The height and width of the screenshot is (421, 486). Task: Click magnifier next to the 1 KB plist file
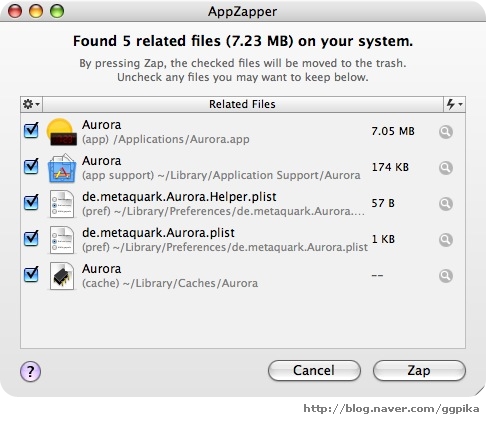(x=445, y=240)
